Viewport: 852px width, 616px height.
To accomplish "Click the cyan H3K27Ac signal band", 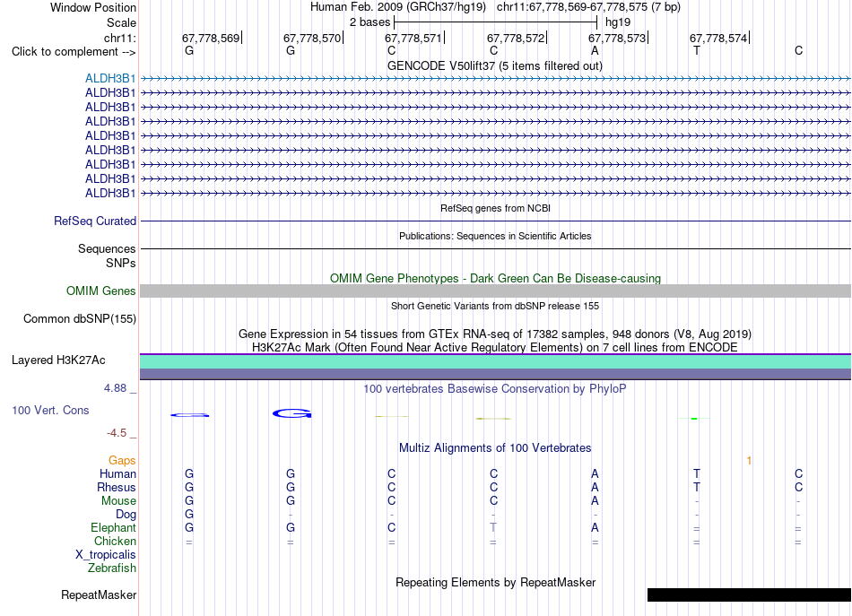I will pos(496,361).
